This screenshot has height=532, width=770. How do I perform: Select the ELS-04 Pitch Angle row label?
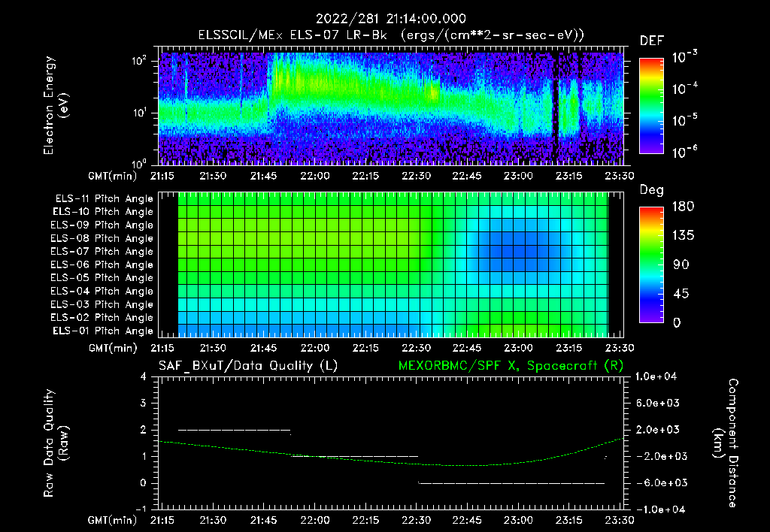point(102,291)
